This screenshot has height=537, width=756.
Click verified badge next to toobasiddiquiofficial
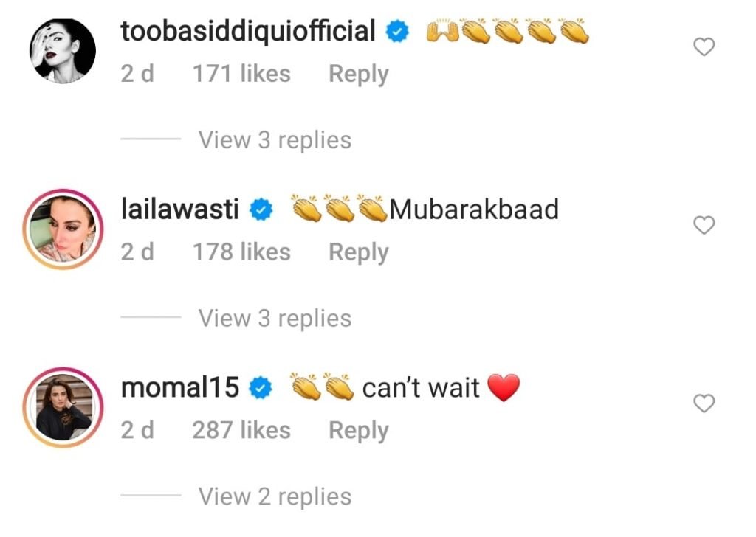(x=397, y=32)
